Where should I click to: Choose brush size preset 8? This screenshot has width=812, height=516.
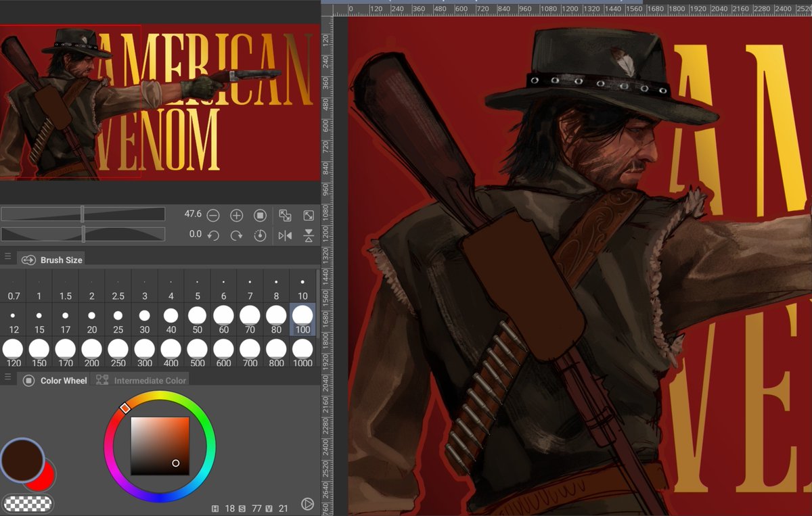tap(277, 287)
